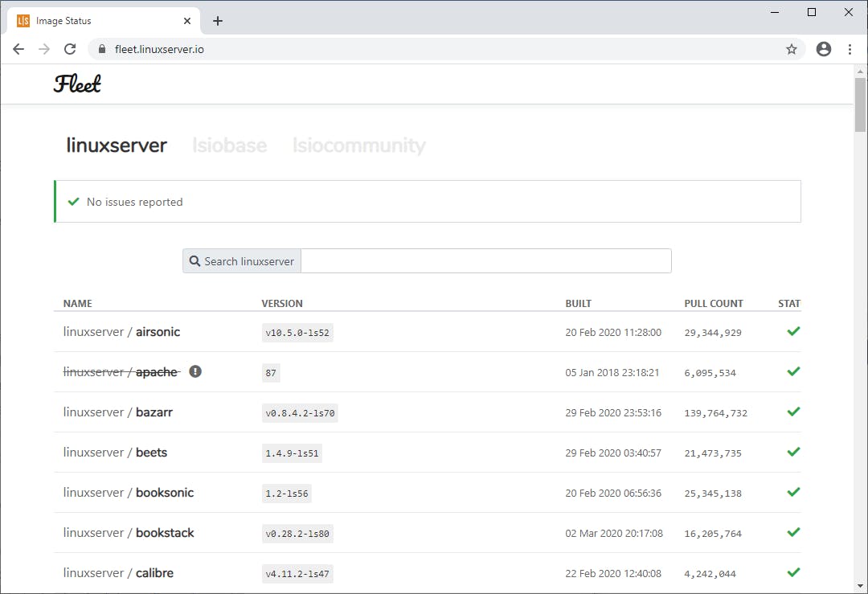Open the linuxserver / bookstack image

coord(129,533)
